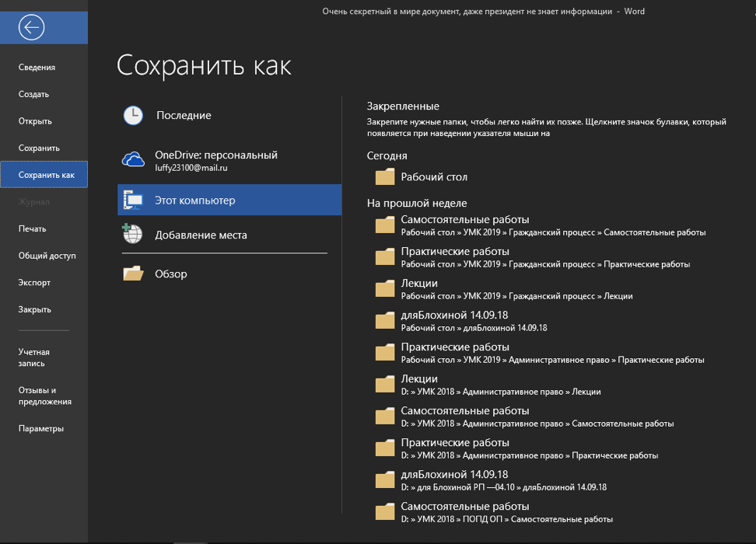The height and width of the screenshot is (544, 756).
Task: Click path 'D: » УМК 2018 » Административное право » Практические работы'
Action: click(x=530, y=456)
